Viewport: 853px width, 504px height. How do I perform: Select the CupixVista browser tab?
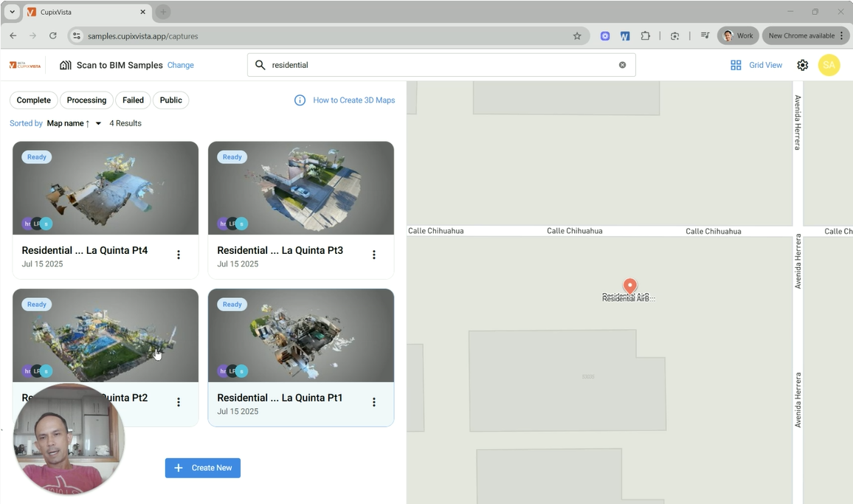tap(81, 12)
